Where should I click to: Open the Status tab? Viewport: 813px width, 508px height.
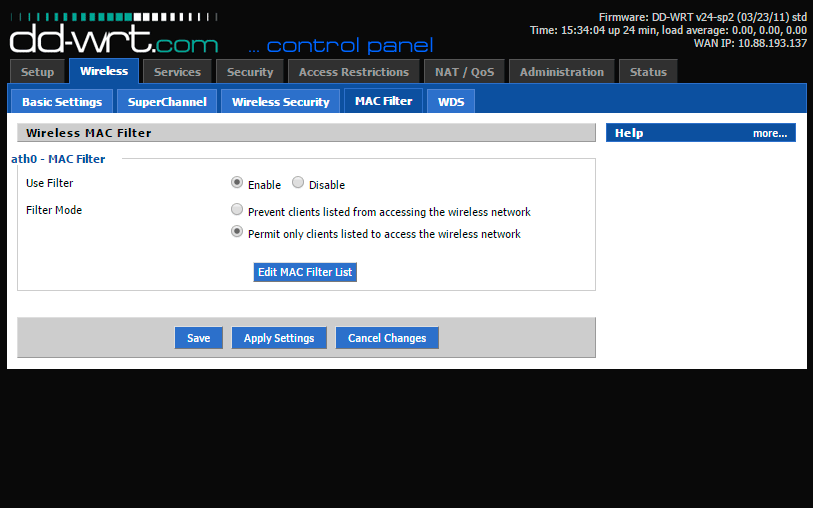pyautogui.click(x=648, y=72)
